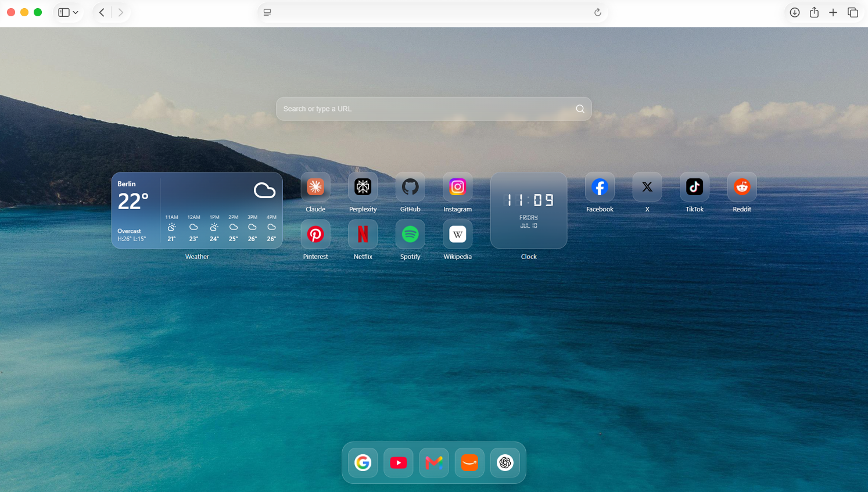Open the Claude shortcut

click(x=315, y=187)
